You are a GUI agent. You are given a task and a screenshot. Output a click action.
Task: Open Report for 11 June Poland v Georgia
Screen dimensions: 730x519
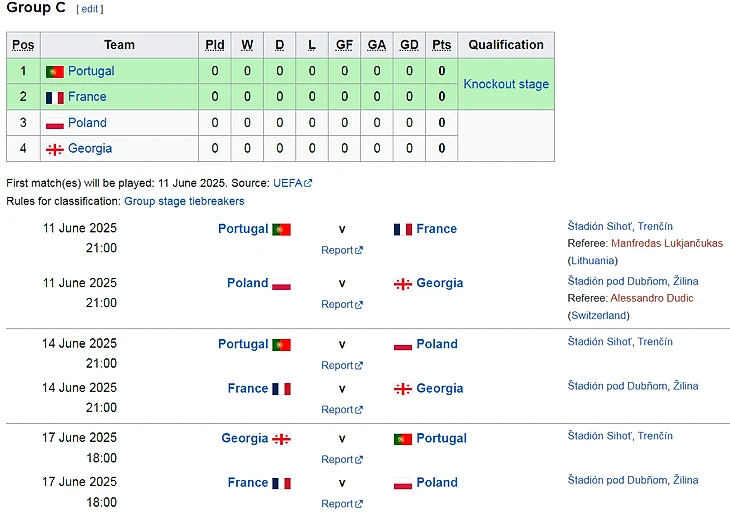(x=337, y=304)
